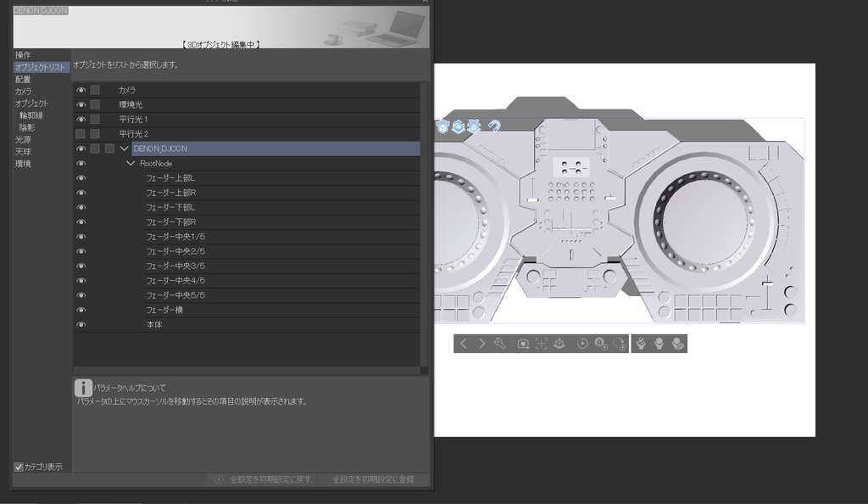Hide the 本体 object with its eye icon
Screen dimensions: 868x504
[x=80, y=324]
